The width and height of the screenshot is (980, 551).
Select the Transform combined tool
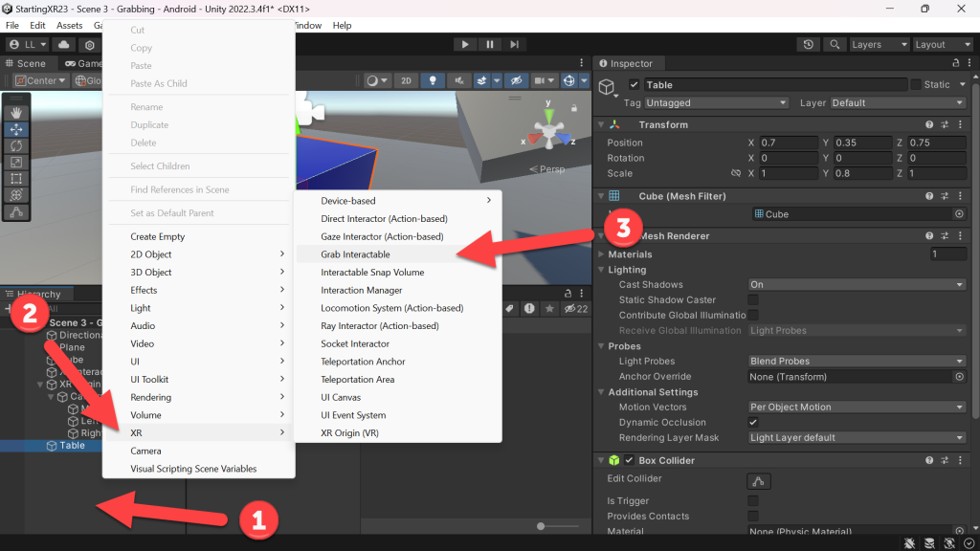click(x=16, y=195)
